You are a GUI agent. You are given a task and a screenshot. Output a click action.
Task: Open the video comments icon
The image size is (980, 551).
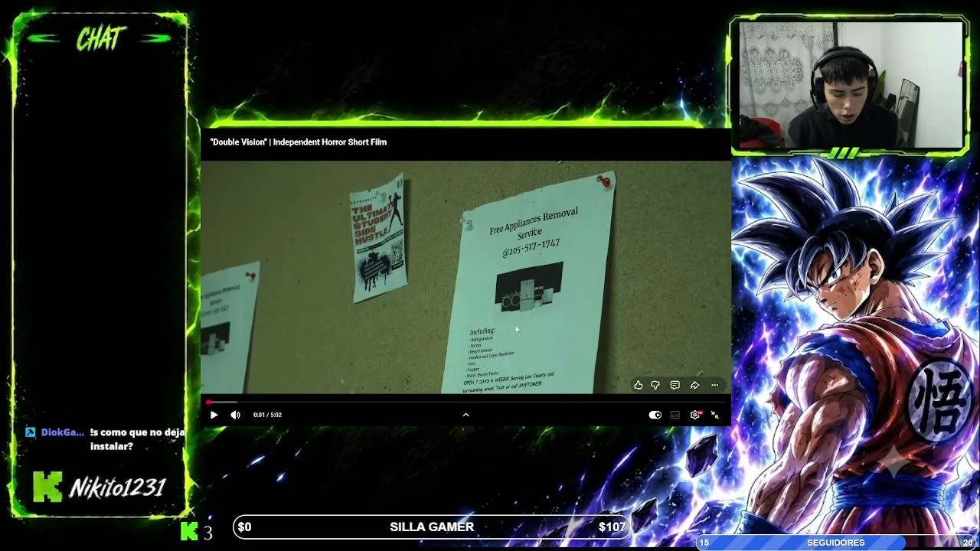coord(675,385)
